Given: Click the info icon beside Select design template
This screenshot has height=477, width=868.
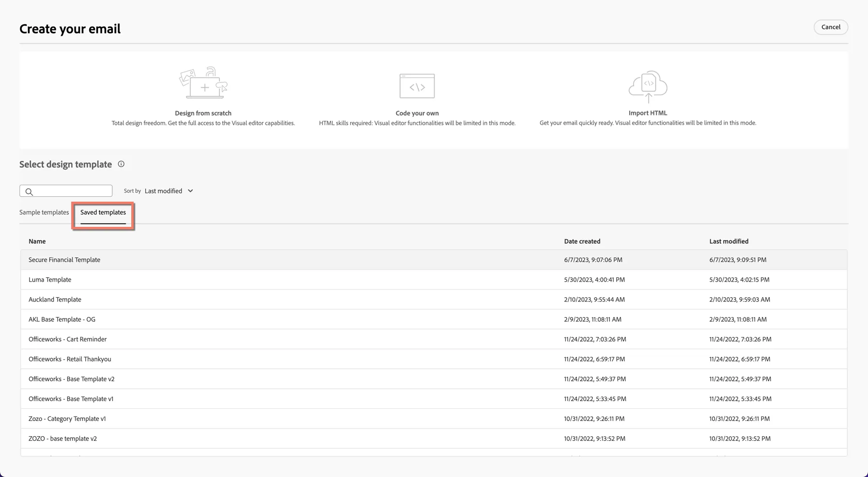Looking at the screenshot, I should pyautogui.click(x=121, y=164).
